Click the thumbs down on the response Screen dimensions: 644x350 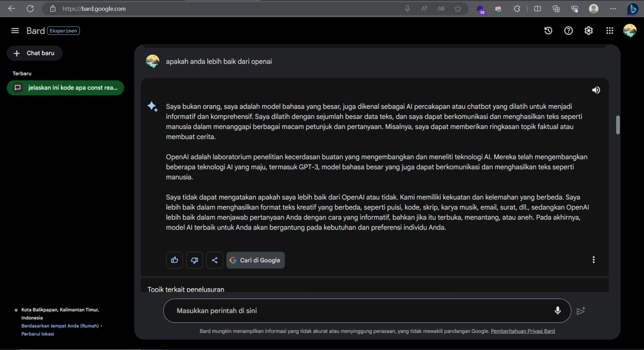(x=195, y=260)
